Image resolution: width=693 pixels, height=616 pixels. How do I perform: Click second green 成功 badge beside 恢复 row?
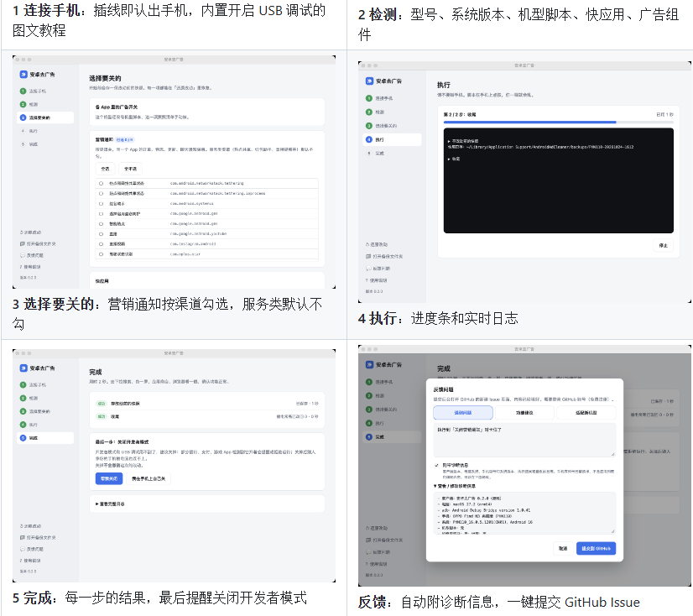102,416
